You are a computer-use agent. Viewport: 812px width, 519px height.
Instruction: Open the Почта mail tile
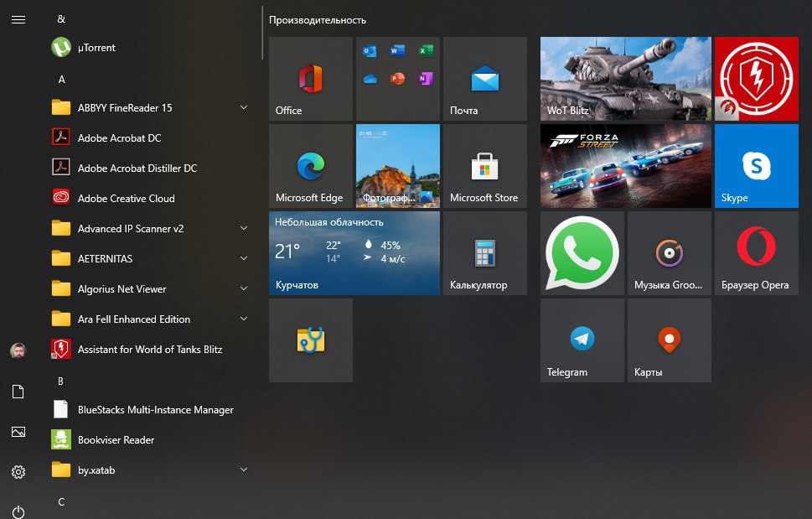pos(485,79)
